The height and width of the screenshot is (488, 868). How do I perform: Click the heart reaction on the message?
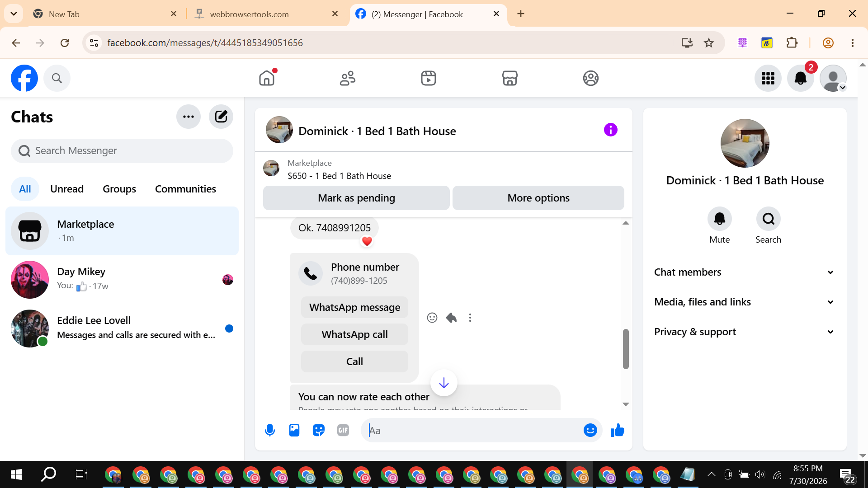pos(367,241)
